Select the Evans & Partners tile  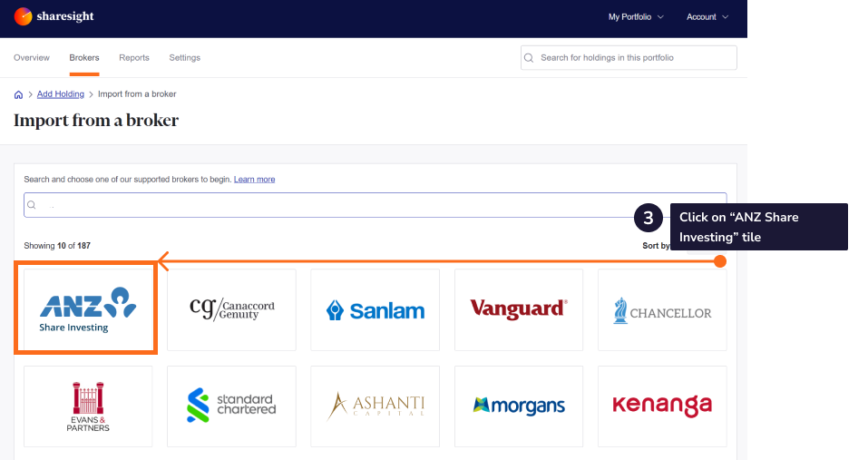pos(88,406)
